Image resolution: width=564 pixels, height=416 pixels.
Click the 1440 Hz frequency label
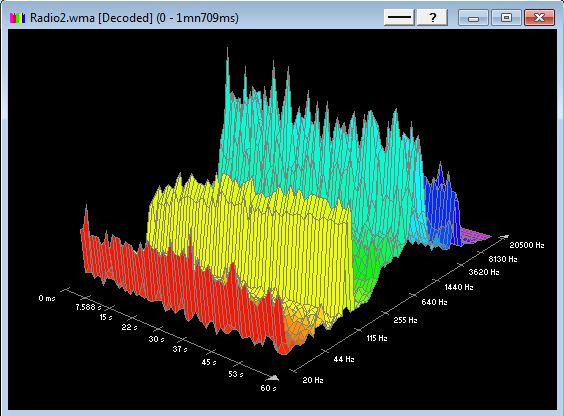459,287
